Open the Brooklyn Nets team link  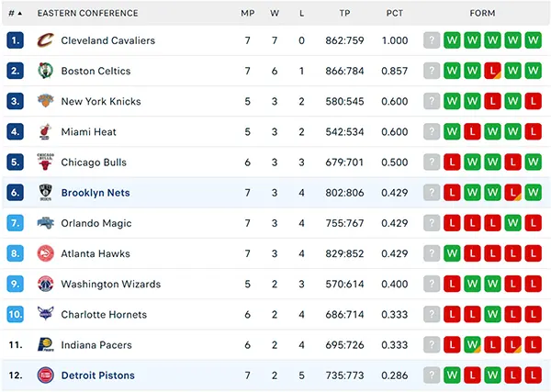coord(96,193)
